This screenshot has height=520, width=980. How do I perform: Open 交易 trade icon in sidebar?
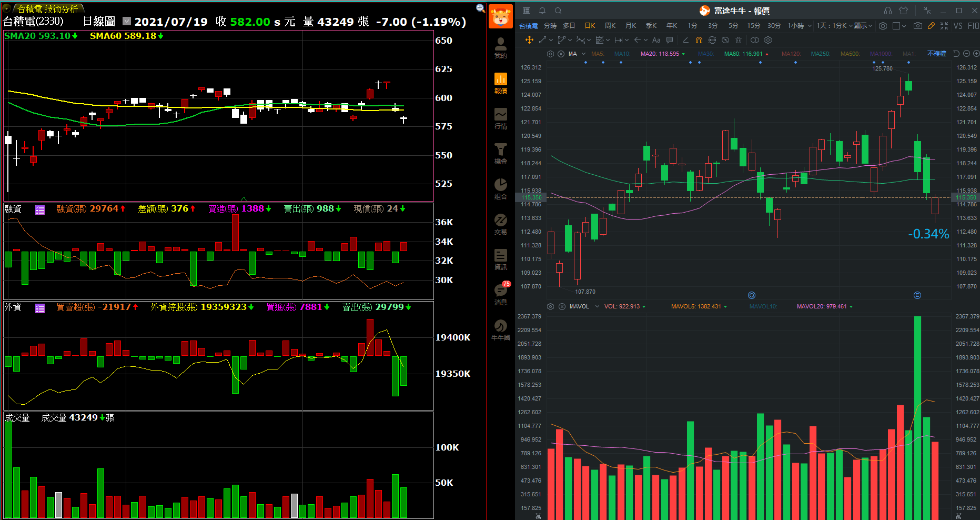(500, 224)
